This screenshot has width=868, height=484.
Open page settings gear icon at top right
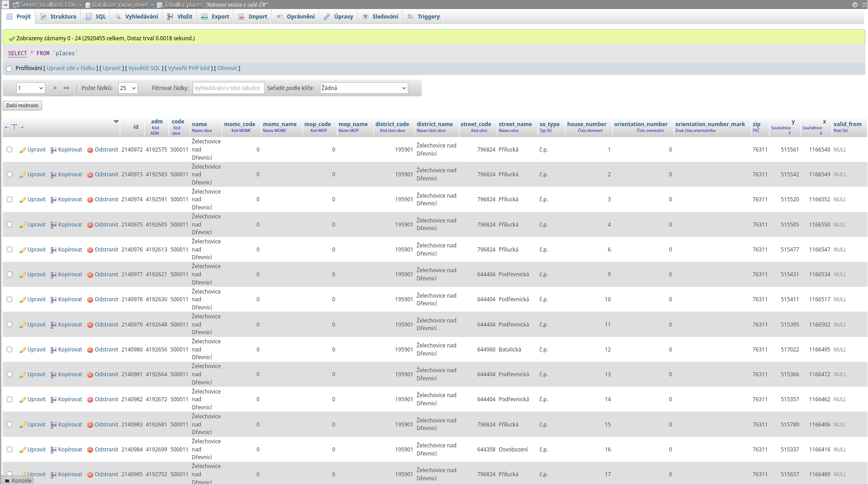coord(855,5)
